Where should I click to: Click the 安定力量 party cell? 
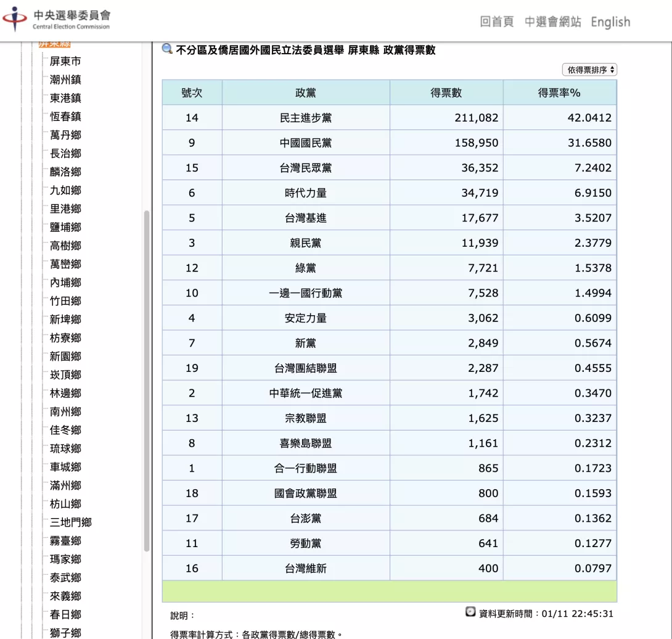[306, 318]
